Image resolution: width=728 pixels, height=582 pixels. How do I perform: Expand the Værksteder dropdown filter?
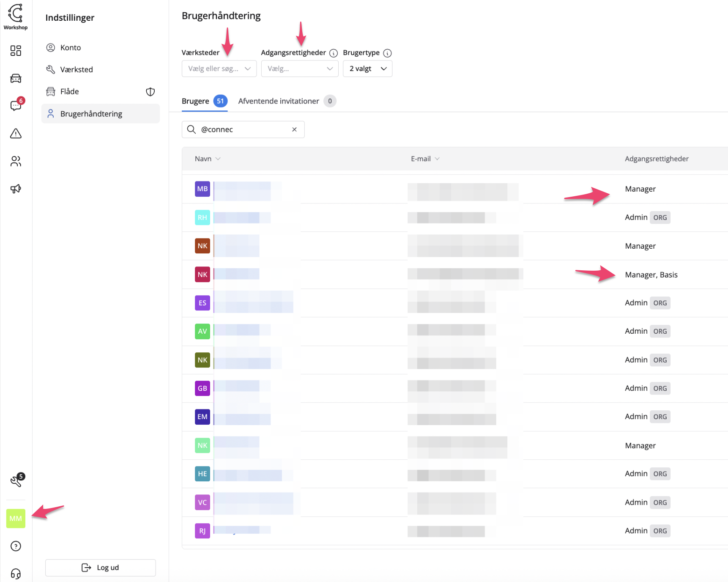(x=219, y=69)
